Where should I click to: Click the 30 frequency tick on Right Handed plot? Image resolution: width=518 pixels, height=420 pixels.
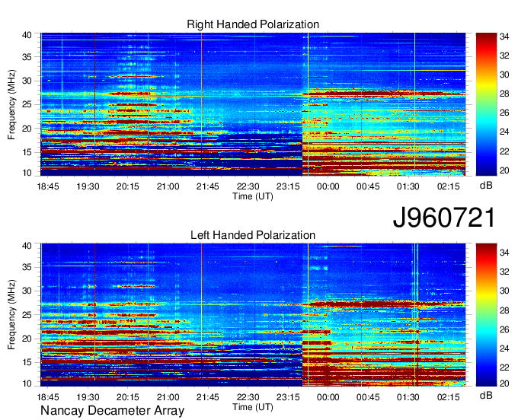coord(27,81)
